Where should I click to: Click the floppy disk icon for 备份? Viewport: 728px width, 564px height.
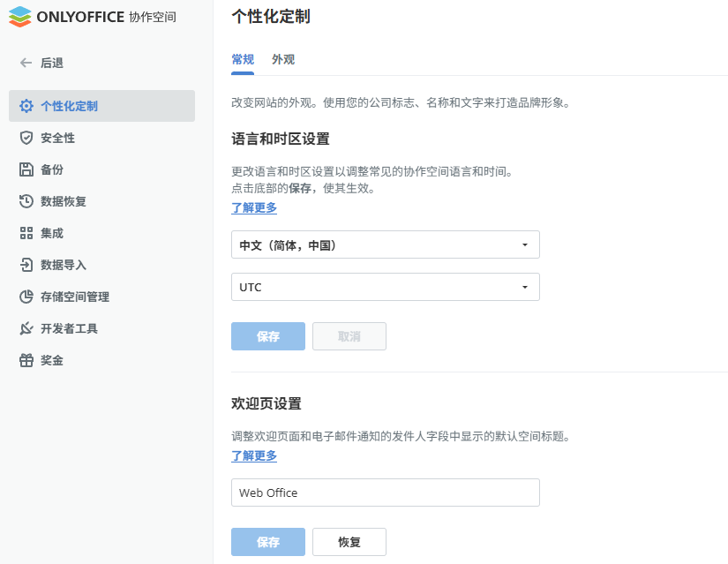click(26, 169)
